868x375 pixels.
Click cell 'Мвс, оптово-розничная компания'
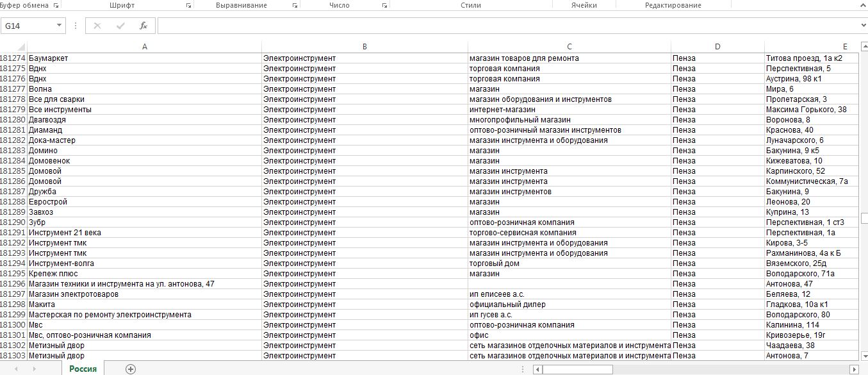(x=144, y=335)
